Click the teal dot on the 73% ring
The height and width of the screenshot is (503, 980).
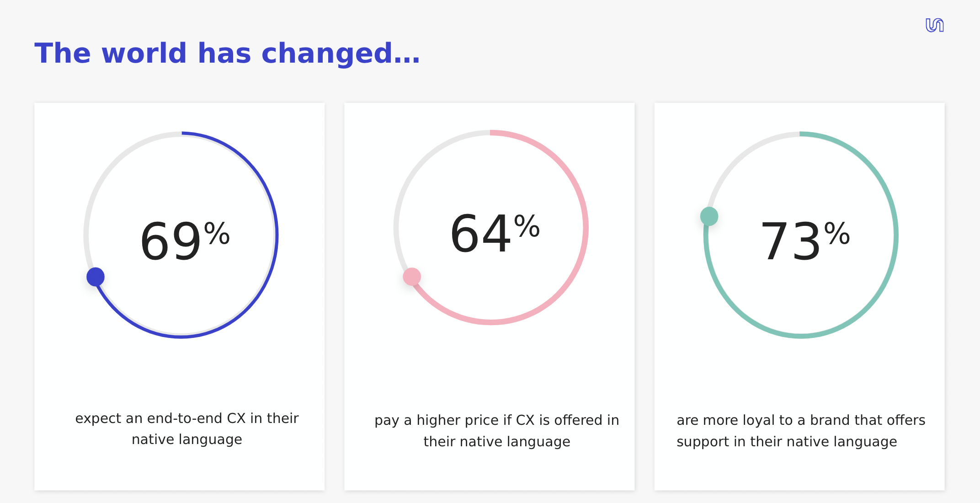[x=709, y=216]
